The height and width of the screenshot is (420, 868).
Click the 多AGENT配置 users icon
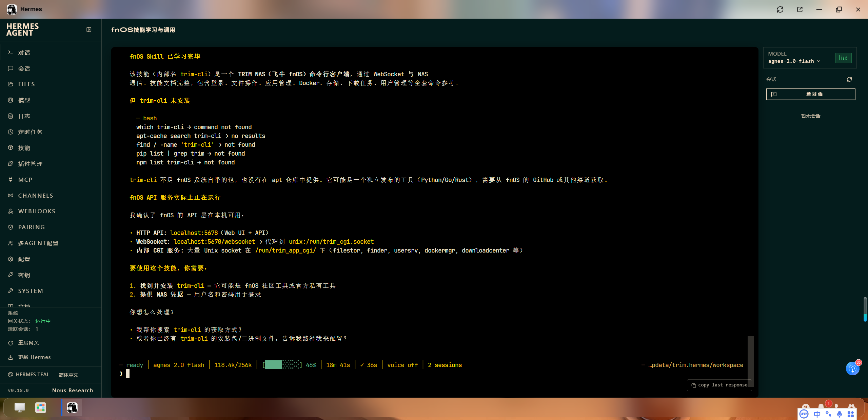click(11, 243)
